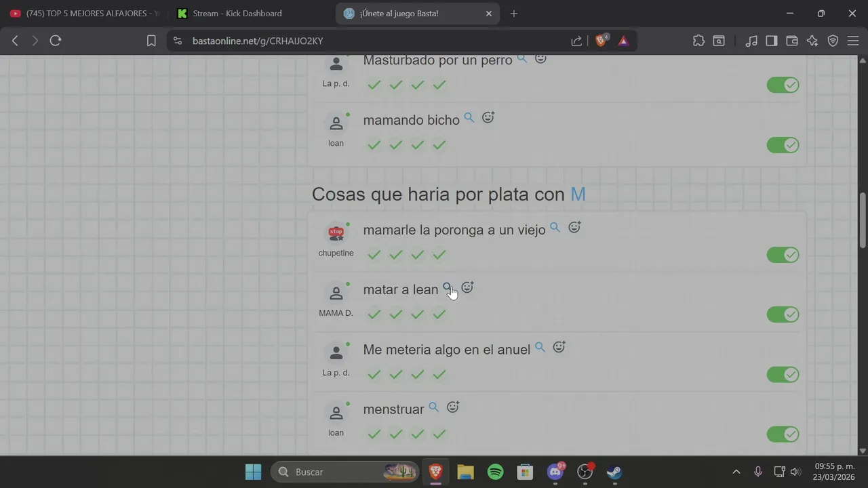Search "Me meteria algo en el anuel"
Image resolution: width=868 pixels, height=488 pixels.
540,347
